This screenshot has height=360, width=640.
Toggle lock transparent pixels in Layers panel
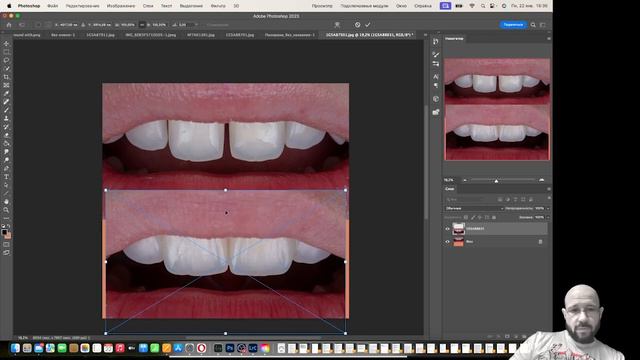coord(466,218)
